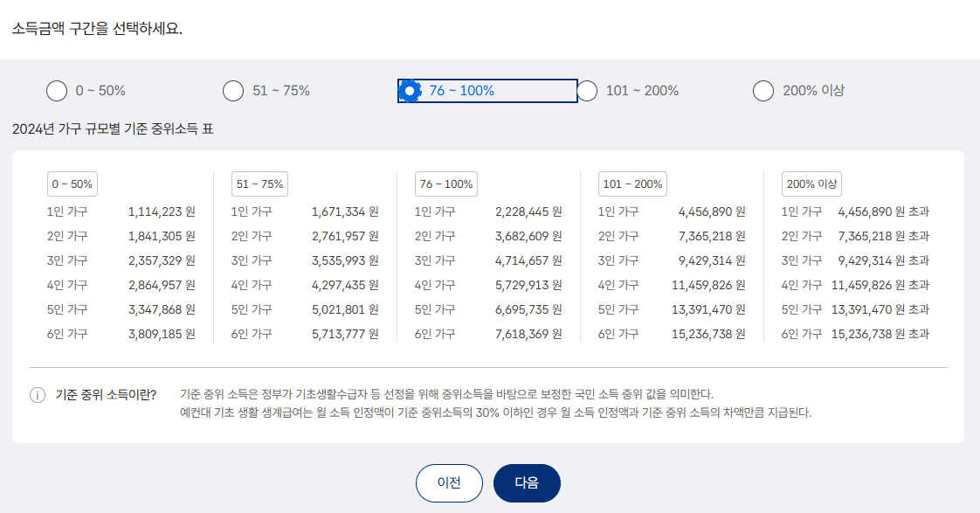
Task: Click the 0 ~ 50% column header badge
Action: point(72,184)
